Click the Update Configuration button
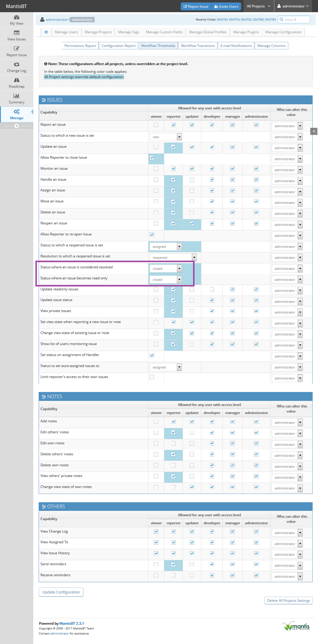The image size is (318, 644). pyautogui.click(x=61, y=592)
